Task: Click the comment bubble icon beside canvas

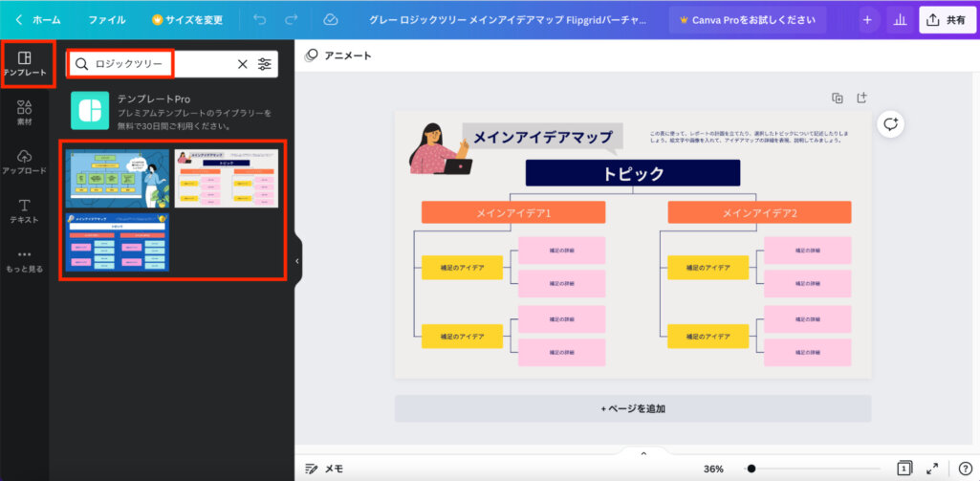Action: tap(891, 124)
